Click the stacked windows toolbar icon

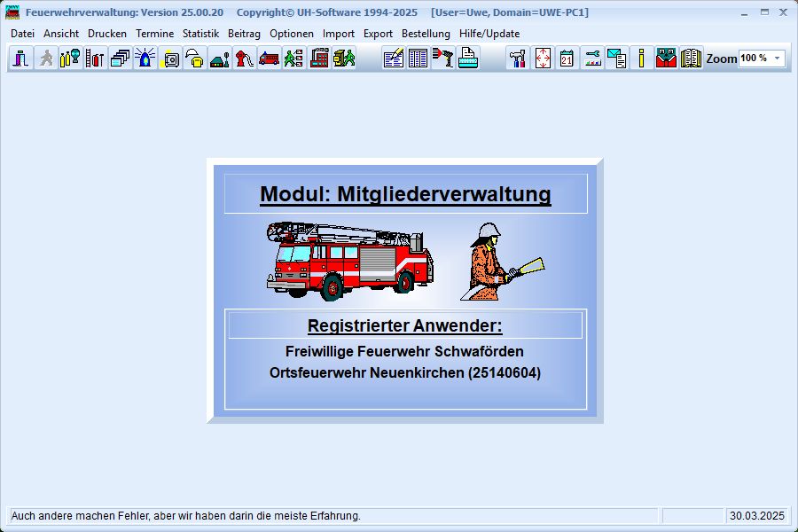pos(120,58)
